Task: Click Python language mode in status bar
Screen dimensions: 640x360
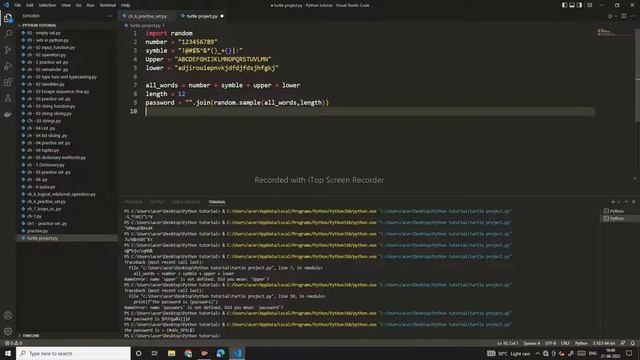Action: pyautogui.click(x=581, y=343)
